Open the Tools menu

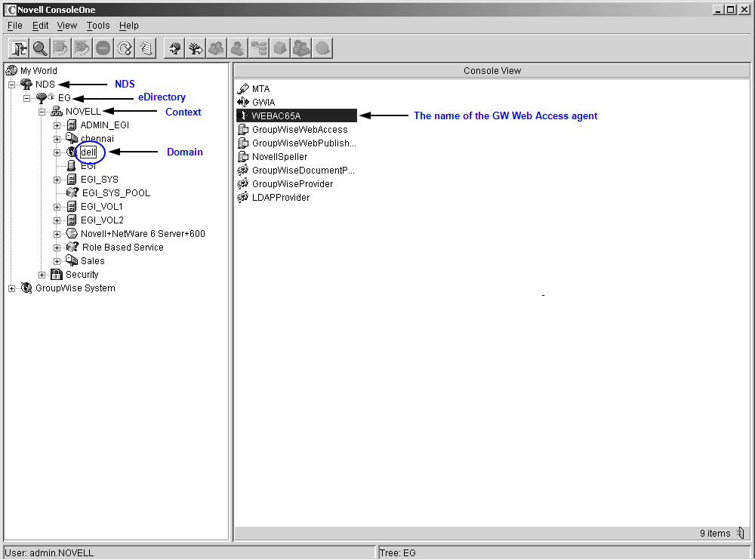[x=98, y=26]
